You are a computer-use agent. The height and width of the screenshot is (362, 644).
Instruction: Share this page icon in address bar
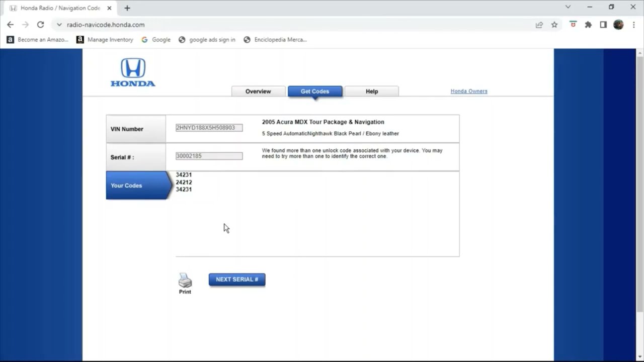pos(539,25)
